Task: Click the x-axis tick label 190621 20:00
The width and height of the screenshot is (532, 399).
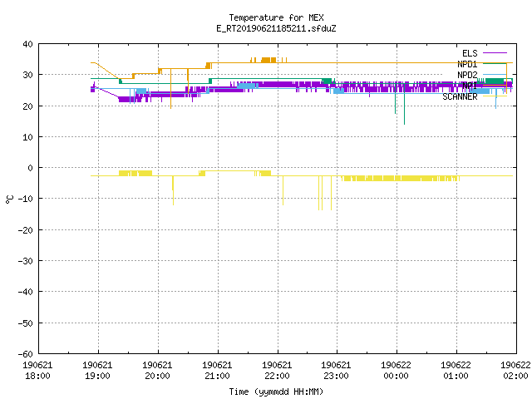Action: tap(157, 370)
